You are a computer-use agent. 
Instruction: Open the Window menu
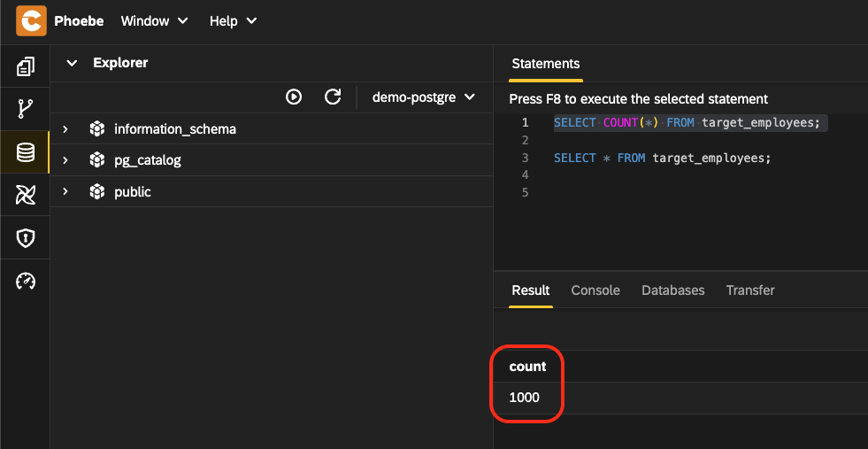pos(154,20)
